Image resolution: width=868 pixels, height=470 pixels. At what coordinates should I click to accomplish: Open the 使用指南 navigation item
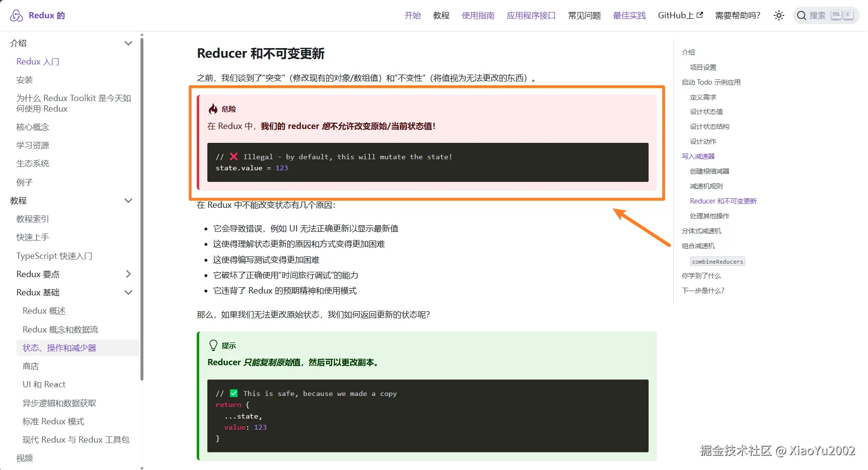(478, 15)
